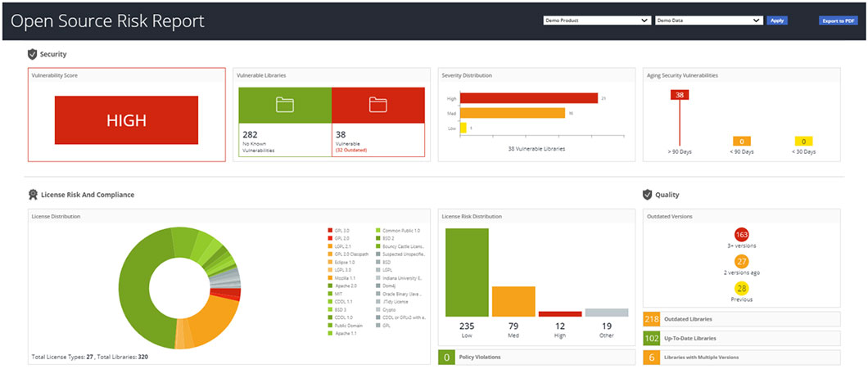868x369 pixels.
Task: Click the GPL 3.0 legend color swatch
Action: click(x=328, y=231)
